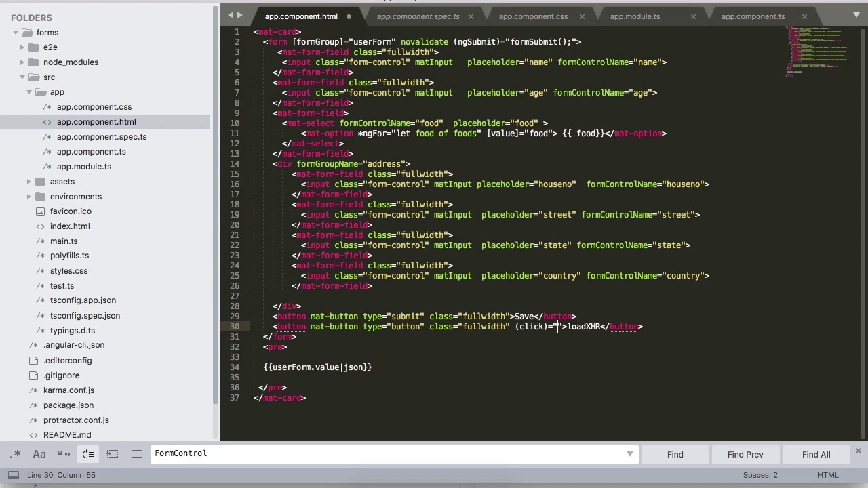Toggle regular expression search option

coord(16,454)
